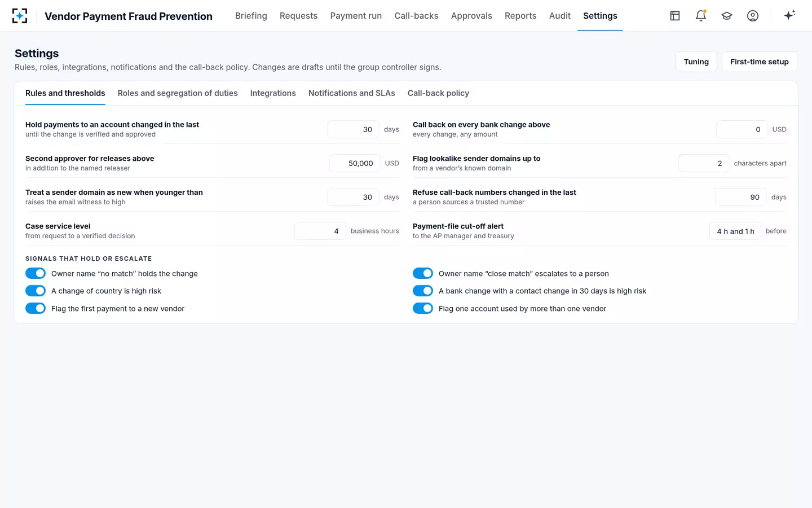Open the Audit navigation item
The image size is (812, 508).
560,16
